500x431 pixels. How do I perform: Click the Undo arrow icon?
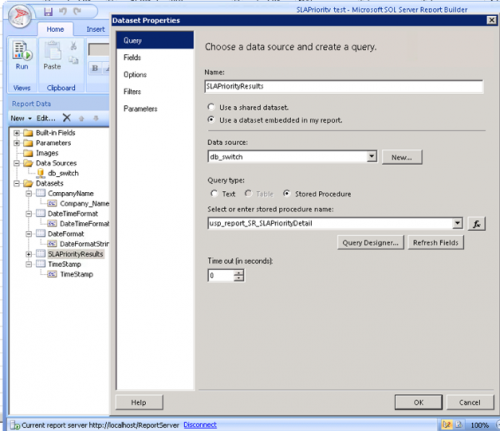pos(63,12)
